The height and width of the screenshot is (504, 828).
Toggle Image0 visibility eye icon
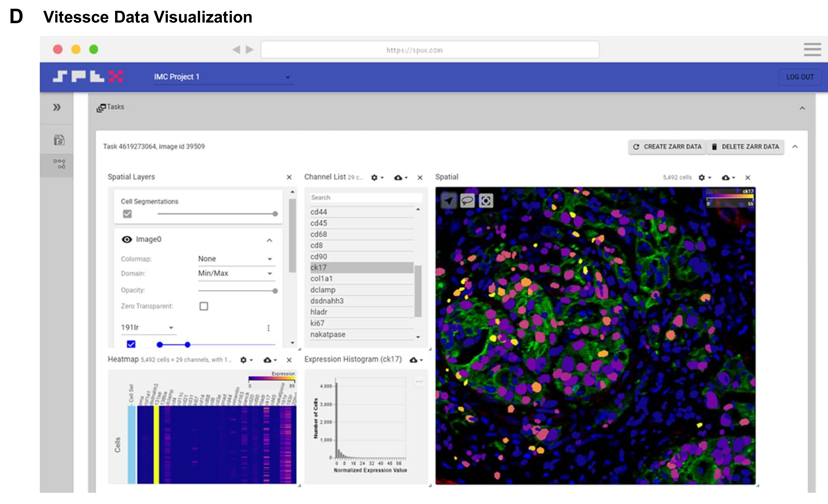pos(127,239)
